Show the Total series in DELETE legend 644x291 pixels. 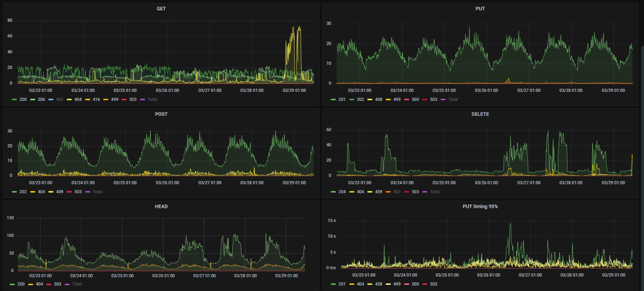tap(435, 191)
